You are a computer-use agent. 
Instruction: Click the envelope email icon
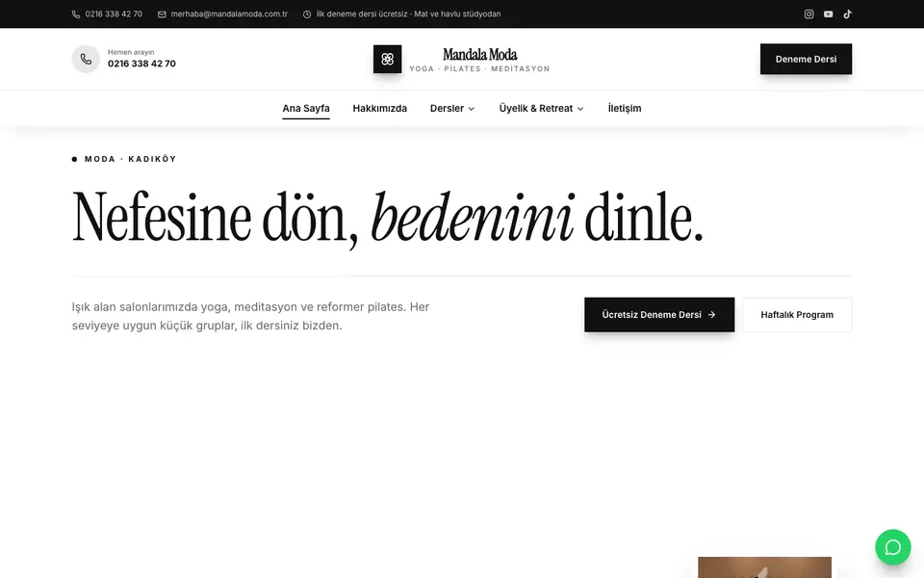(162, 14)
